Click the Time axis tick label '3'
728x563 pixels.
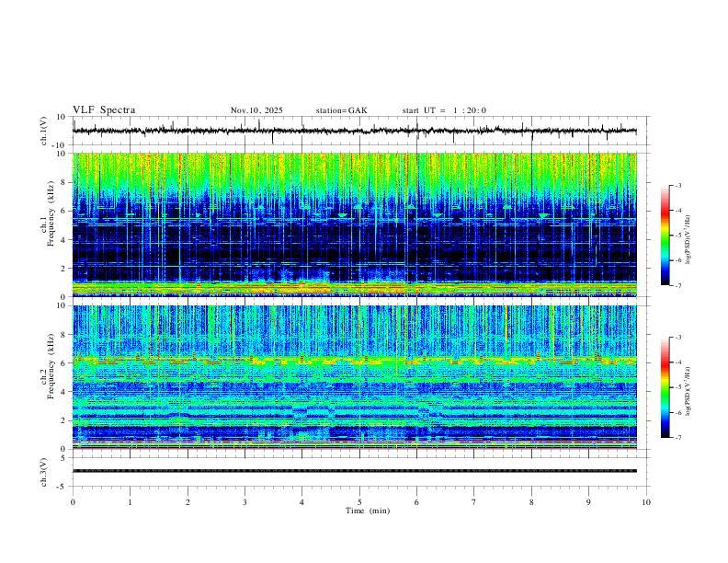pyautogui.click(x=245, y=502)
